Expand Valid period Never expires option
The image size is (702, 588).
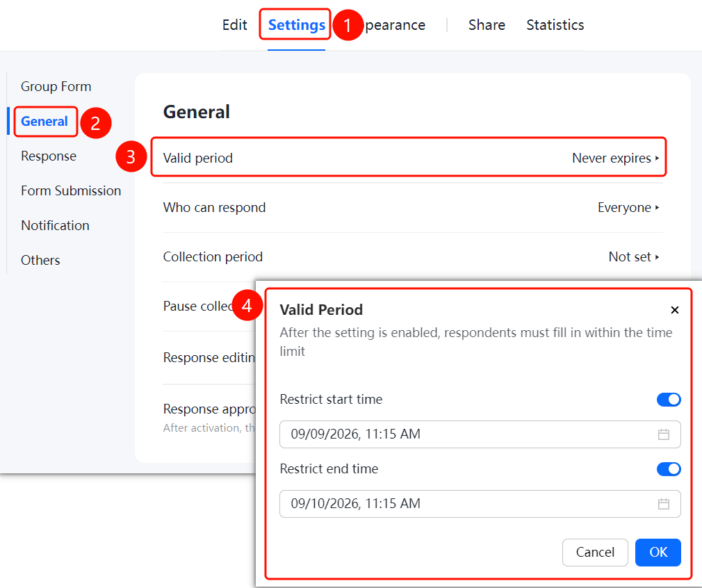tap(616, 158)
